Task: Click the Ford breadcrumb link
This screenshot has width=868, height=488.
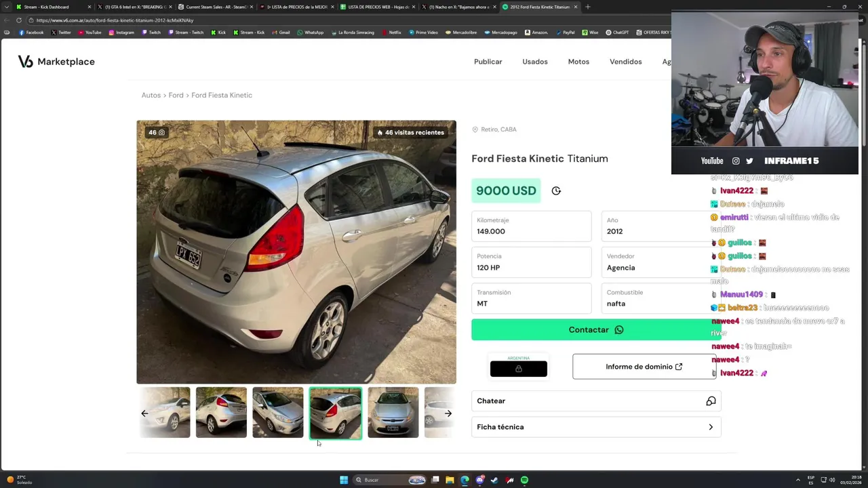Action: [x=176, y=96]
